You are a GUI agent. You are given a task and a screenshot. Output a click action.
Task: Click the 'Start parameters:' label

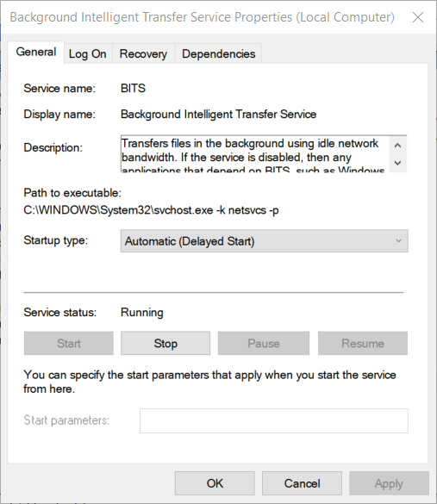tap(66, 420)
